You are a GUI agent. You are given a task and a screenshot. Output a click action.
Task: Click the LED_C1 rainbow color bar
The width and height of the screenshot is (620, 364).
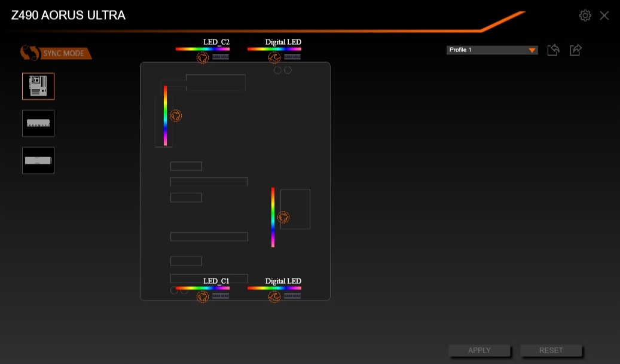(202, 288)
